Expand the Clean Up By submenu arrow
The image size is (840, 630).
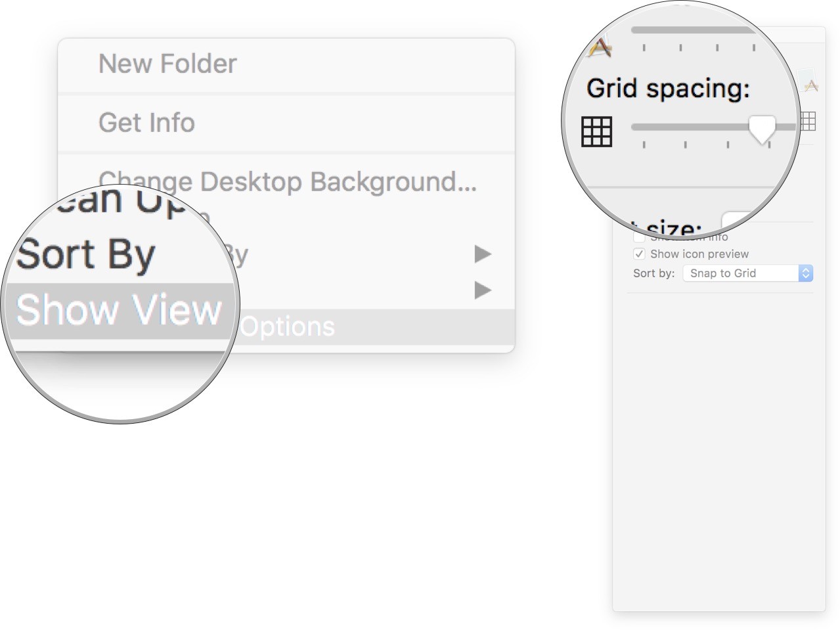tap(483, 254)
